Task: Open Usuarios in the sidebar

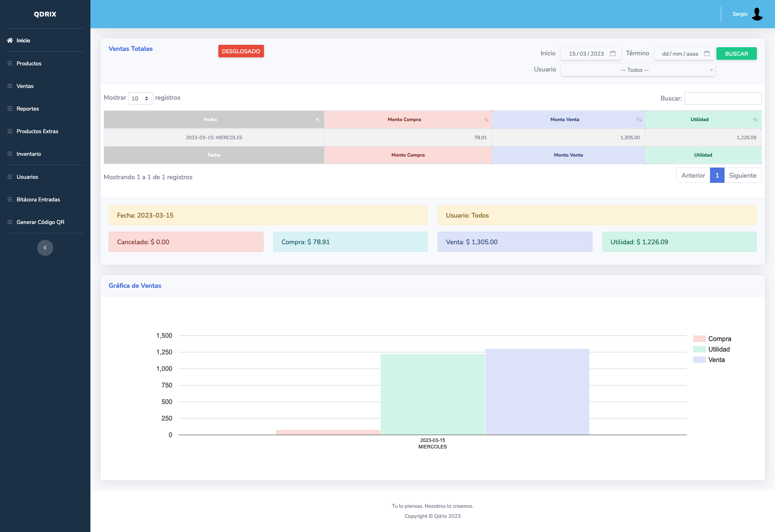Action: (27, 177)
